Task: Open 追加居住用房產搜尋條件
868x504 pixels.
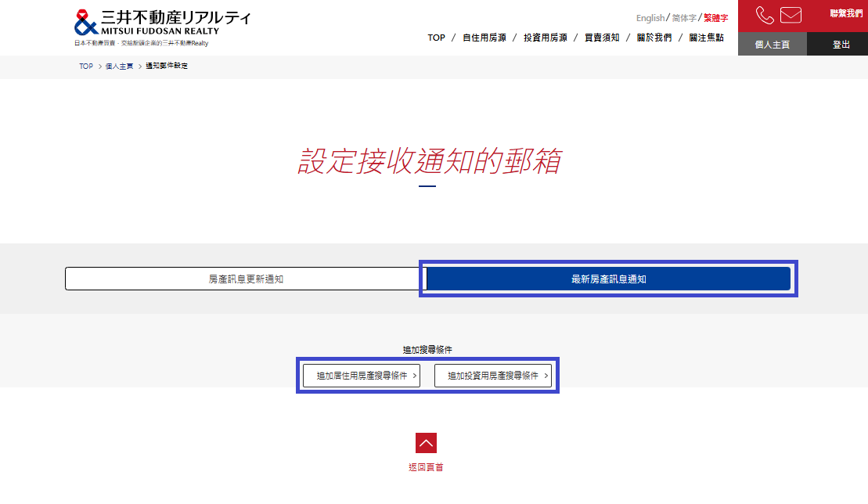Action: [x=362, y=376]
